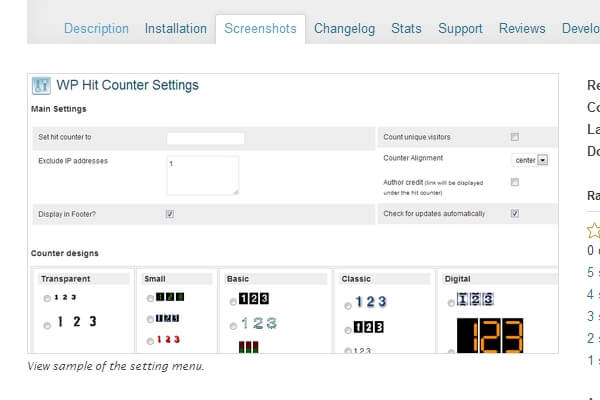Viewport: 600px width, 400px height.
Task: Toggle Check for updates automatically checkbox
Action: click(515, 214)
